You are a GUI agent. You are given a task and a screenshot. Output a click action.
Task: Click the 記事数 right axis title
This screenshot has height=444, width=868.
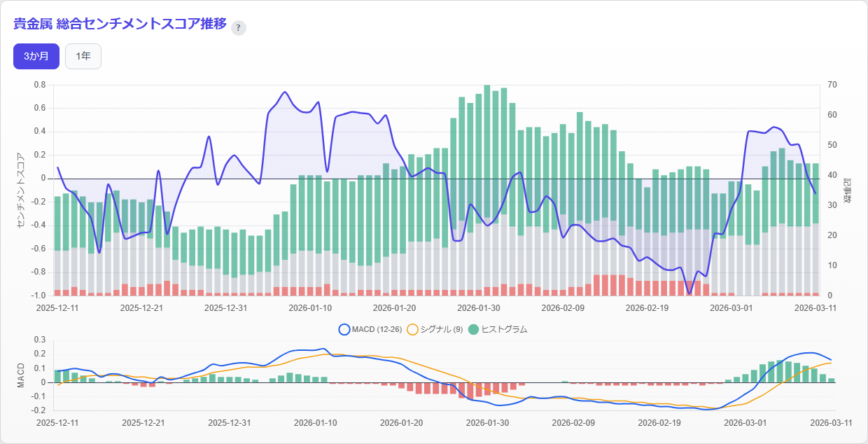coord(846,190)
